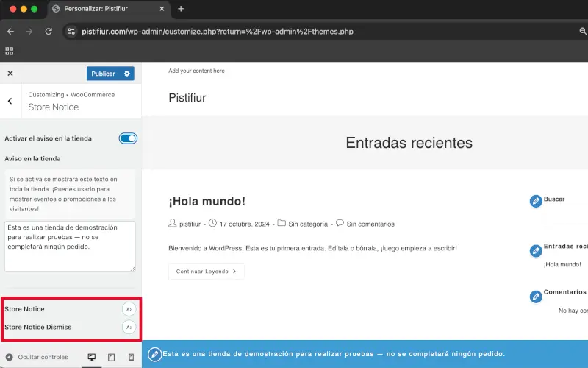This screenshot has width=588, height=368.
Task: Click the edit pencil on store notice bar
Action: [x=154, y=354]
